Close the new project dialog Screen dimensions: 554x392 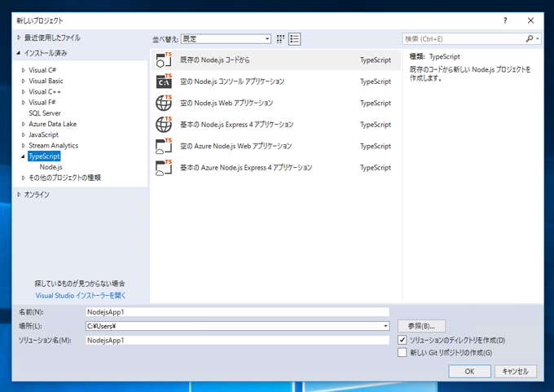[x=530, y=20]
